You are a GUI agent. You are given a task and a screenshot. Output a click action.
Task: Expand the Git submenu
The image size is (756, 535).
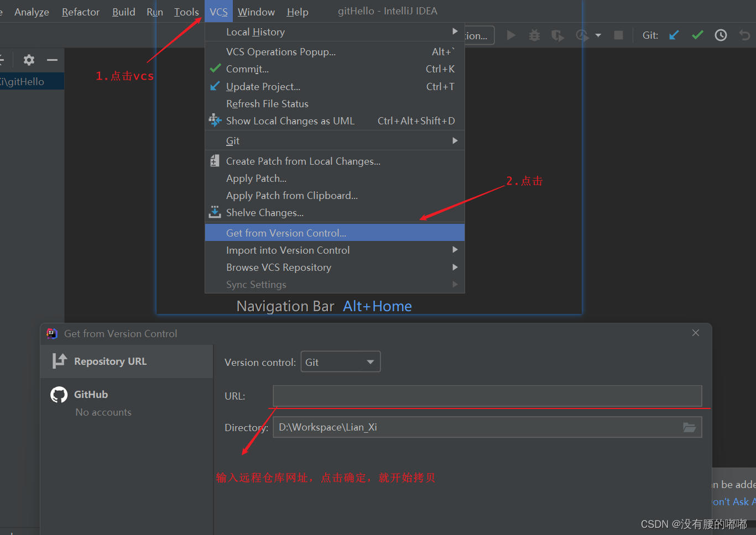pos(455,140)
